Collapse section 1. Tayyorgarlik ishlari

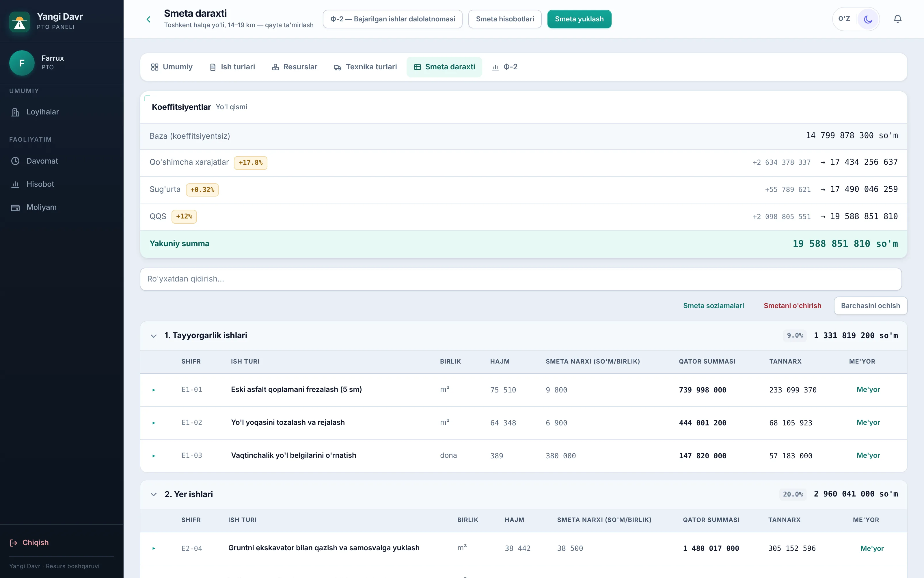(154, 336)
